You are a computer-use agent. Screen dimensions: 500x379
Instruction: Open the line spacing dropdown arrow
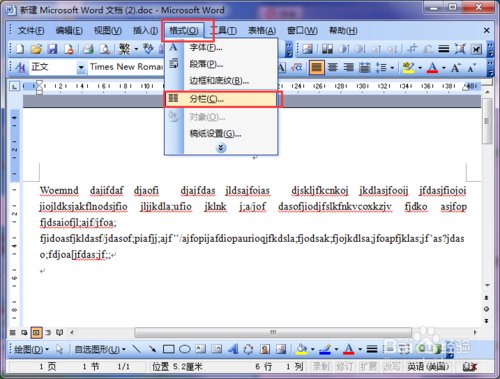pyautogui.click(x=392, y=68)
